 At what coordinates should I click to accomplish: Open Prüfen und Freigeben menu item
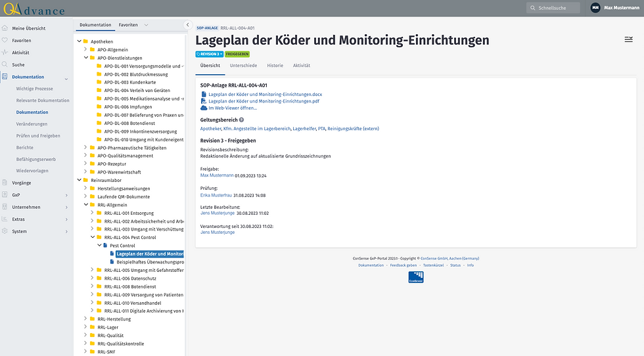[38, 135]
